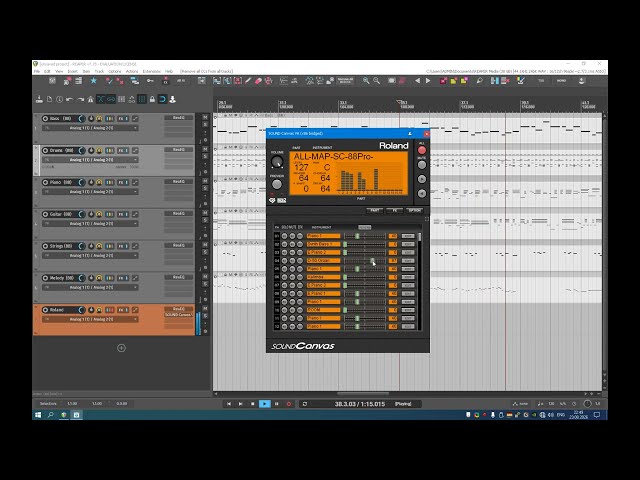Click the red ALL button in Sound Canvas

[422, 150]
